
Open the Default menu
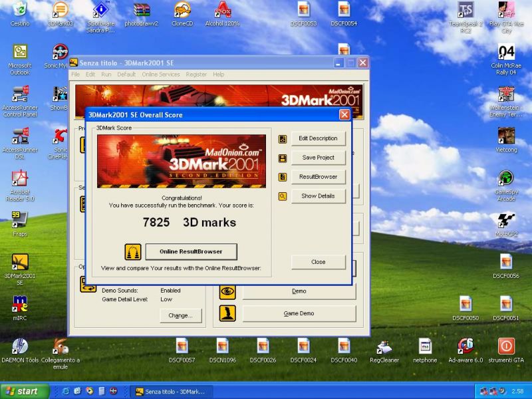point(126,74)
